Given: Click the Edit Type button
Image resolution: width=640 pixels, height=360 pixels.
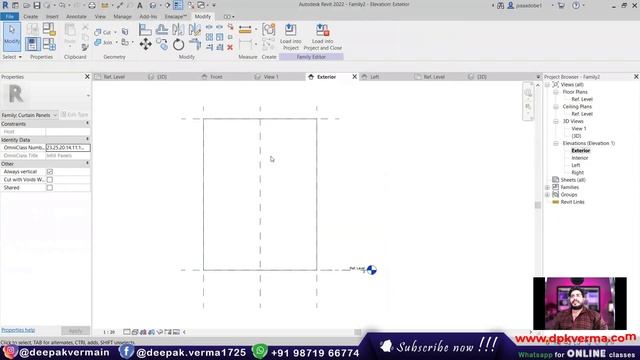Looking at the screenshot, I should pos(75,115).
